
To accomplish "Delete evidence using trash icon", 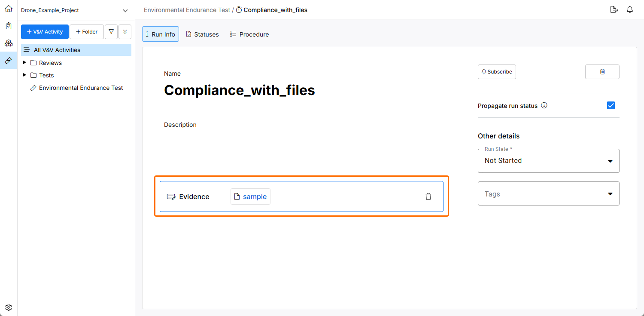I will 428,196.
